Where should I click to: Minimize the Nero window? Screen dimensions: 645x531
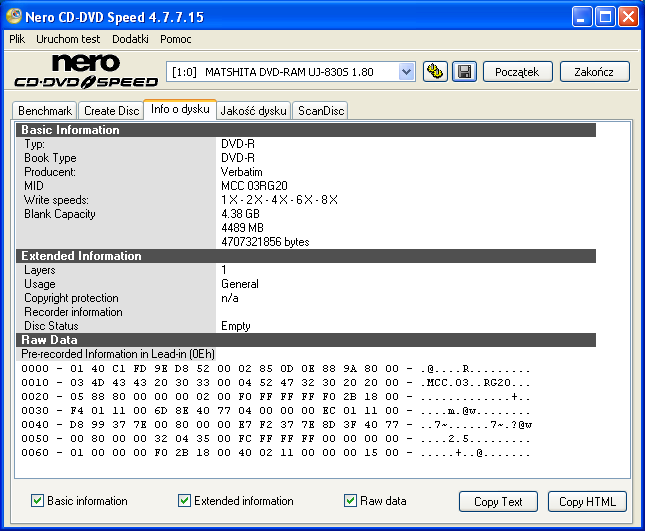click(x=582, y=17)
